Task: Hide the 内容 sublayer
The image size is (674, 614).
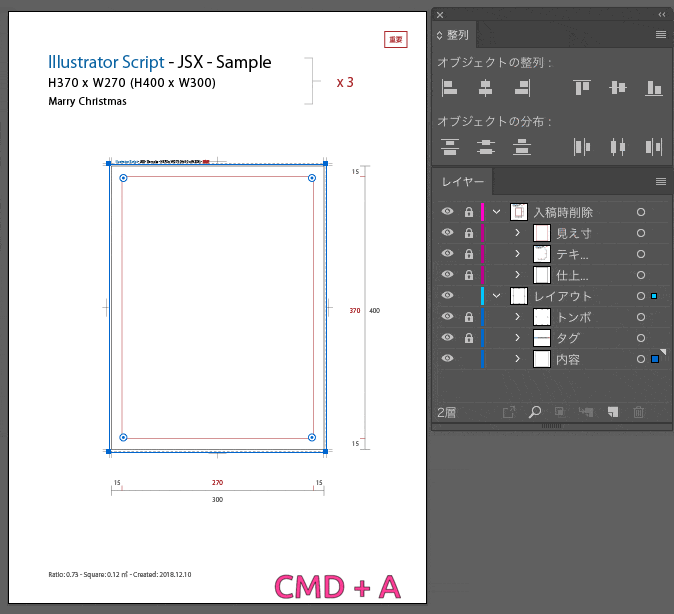Action: click(x=447, y=358)
